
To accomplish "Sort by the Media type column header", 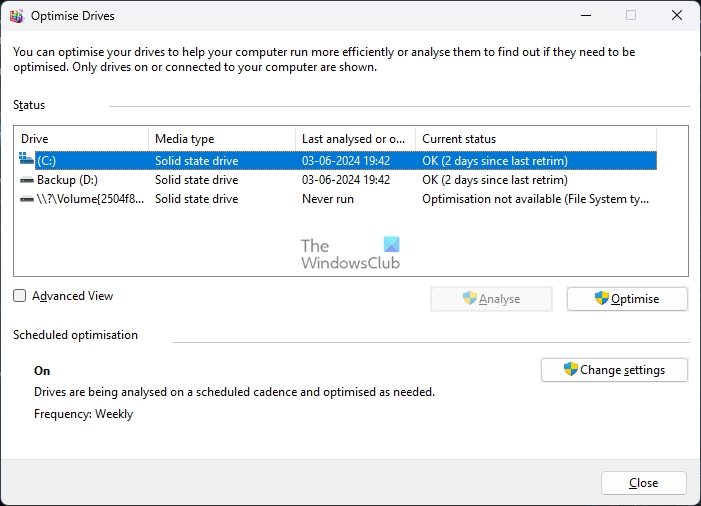I will pyautogui.click(x=222, y=139).
